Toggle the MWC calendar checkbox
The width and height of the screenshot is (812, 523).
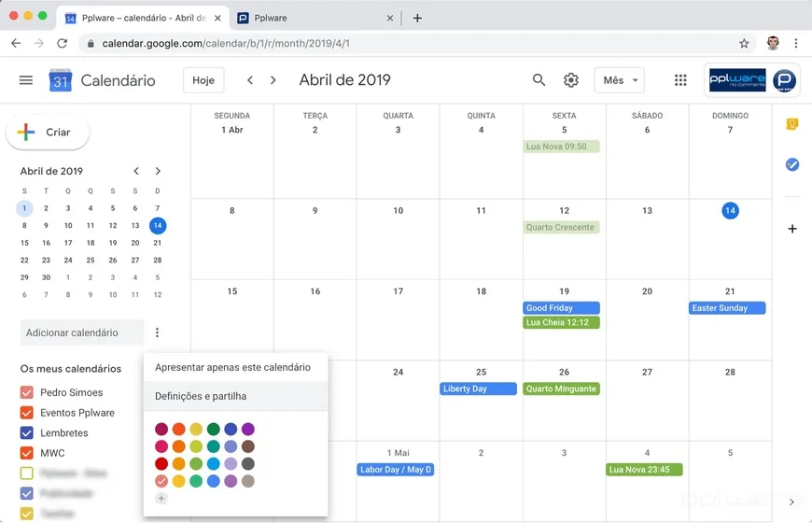[26, 453]
